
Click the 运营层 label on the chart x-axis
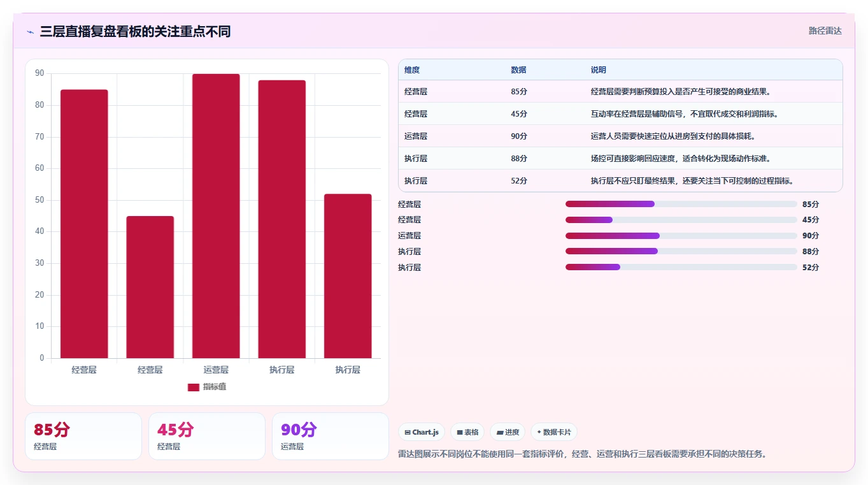216,370
